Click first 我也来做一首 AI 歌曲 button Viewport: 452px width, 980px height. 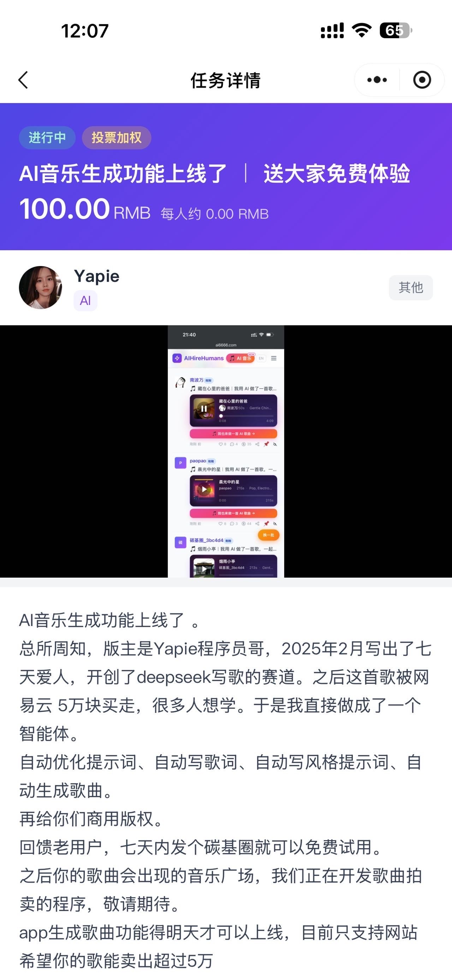[x=233, y=434]
